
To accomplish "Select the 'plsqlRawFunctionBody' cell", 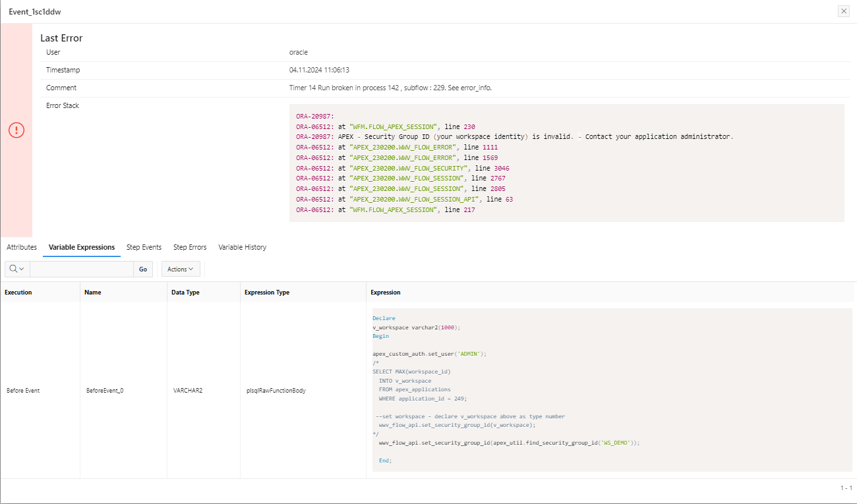I will tap(276, 391).
